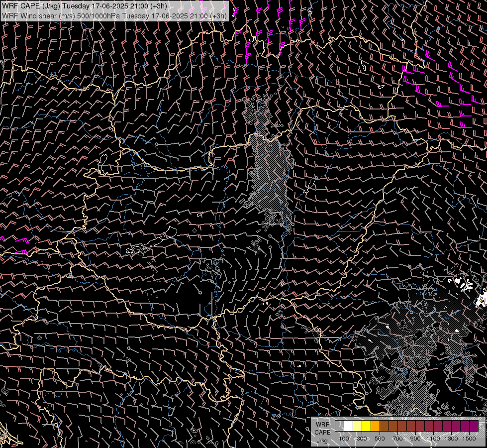Click the 1500 legend value
Image resolution: width=487 pixels, height=448 pixels.
pyautogui.click(x=469, y=439)
